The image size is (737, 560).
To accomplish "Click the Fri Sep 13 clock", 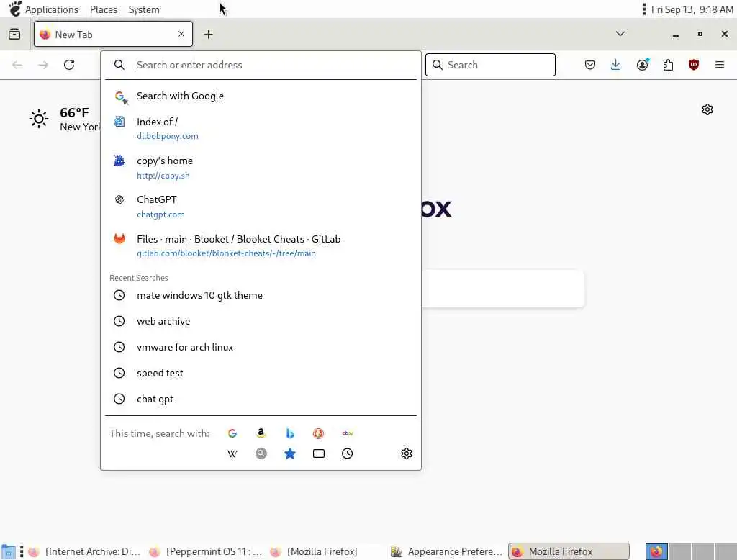I will tap(692, 9).
